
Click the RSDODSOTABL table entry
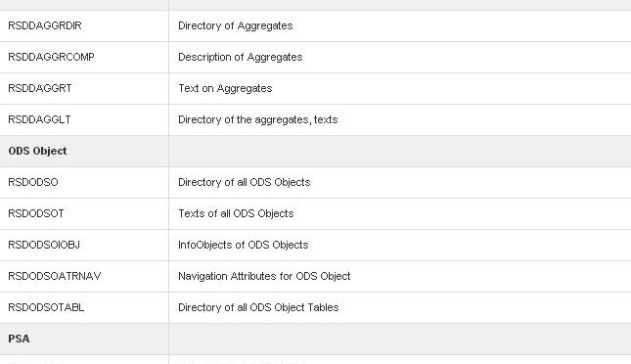46,308
